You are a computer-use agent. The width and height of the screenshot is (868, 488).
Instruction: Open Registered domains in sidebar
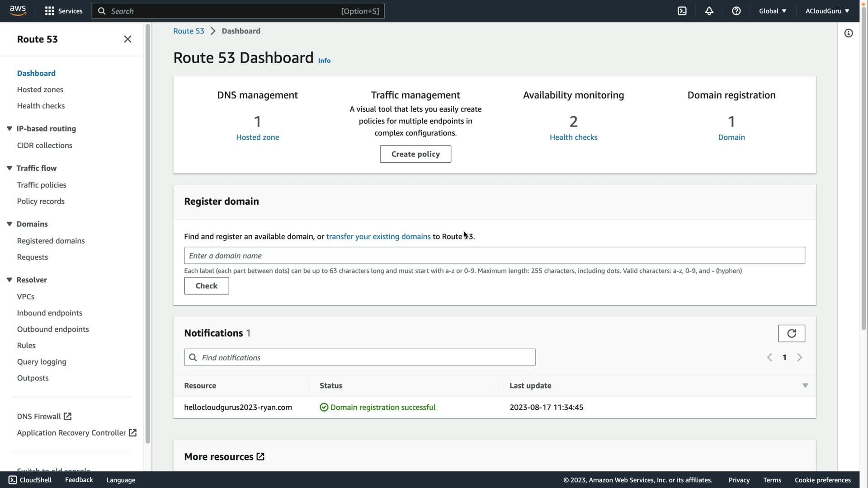[51, 241]
